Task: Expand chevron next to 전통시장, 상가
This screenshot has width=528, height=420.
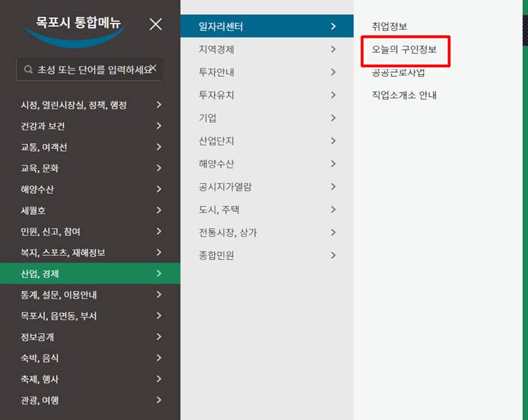Action: [333, 232]
